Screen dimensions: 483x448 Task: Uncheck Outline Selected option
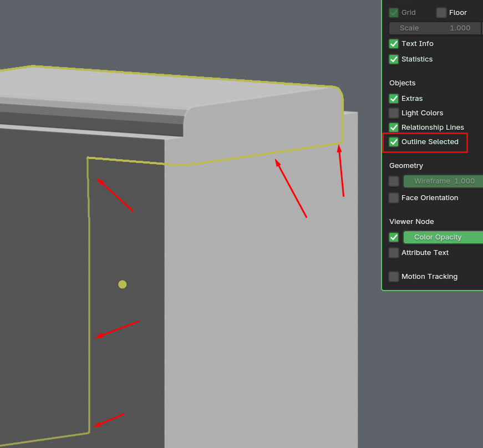point(394,141)
